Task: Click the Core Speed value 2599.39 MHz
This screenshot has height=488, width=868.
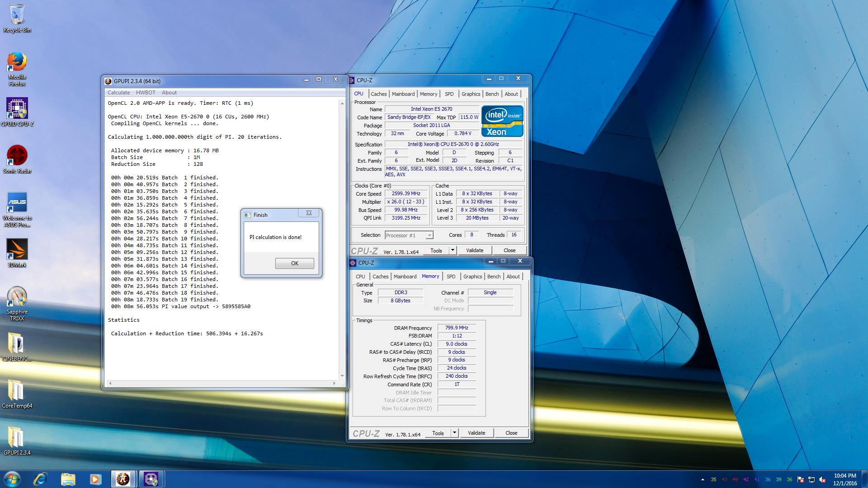Action: (x=406, y=194)
